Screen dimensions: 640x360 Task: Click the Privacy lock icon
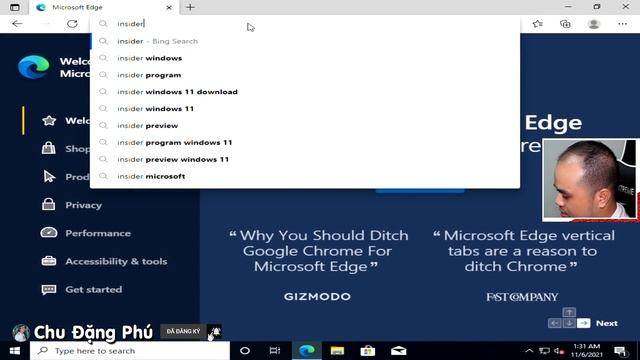(x=49, y=204)
